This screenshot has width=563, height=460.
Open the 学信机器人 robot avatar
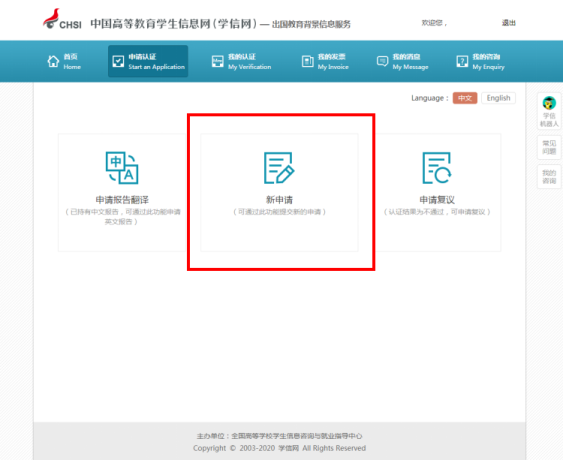click(549, 103)
